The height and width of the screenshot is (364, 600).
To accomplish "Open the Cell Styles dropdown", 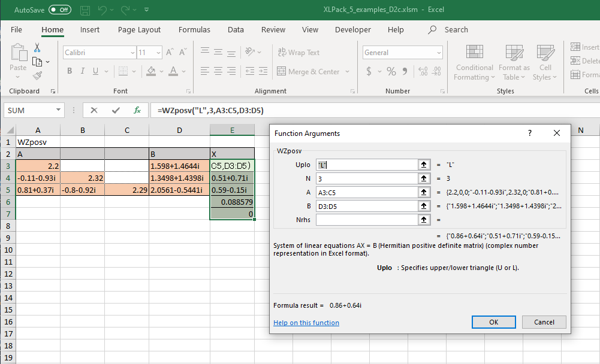I will [x=545, y=62].
